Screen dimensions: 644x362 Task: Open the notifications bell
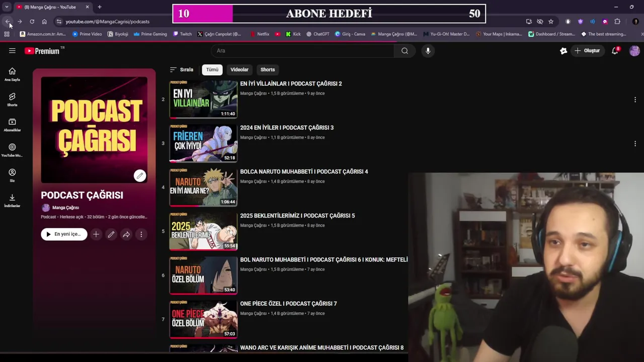[615, 51]
